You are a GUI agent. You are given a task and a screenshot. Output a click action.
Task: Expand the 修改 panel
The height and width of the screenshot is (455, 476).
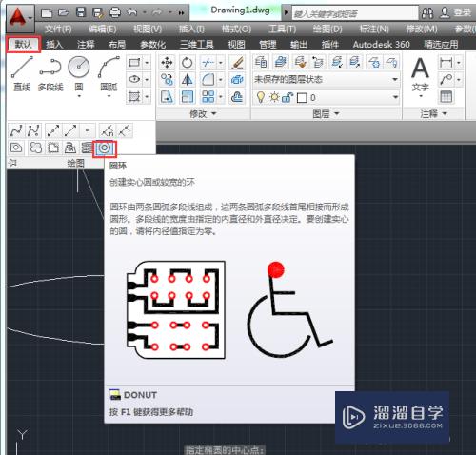[203, 113]
